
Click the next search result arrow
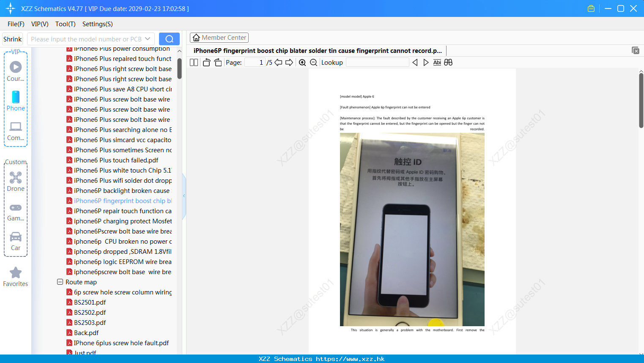coord(426,62)
